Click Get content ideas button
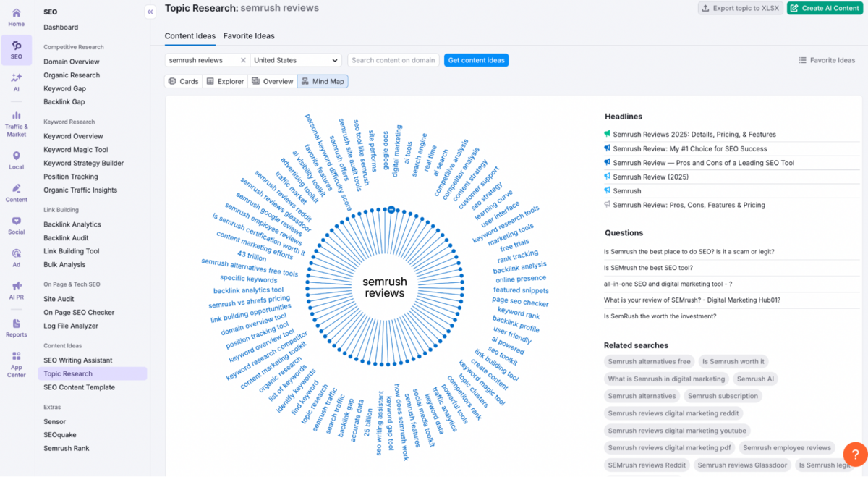Image resolution: width=868 pixels, height=477 pixels. coord(476,60)
